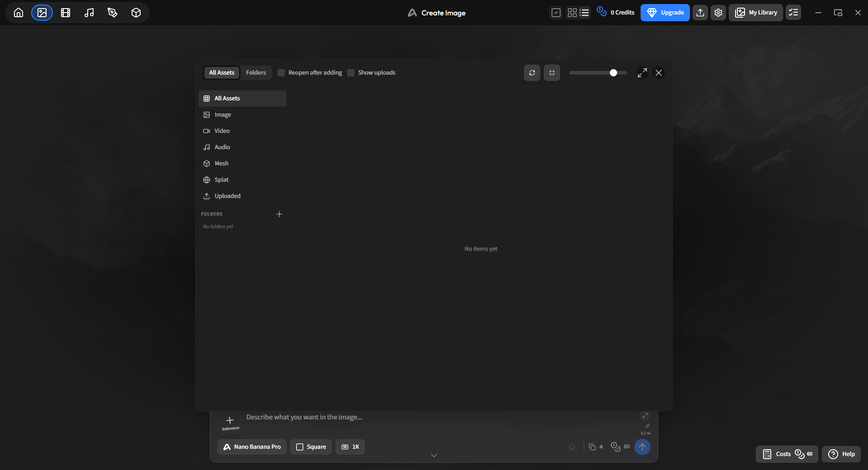This screenshot has width=868, height=470.
Task: Select Mesh in the sidebar
Action: 242,164
